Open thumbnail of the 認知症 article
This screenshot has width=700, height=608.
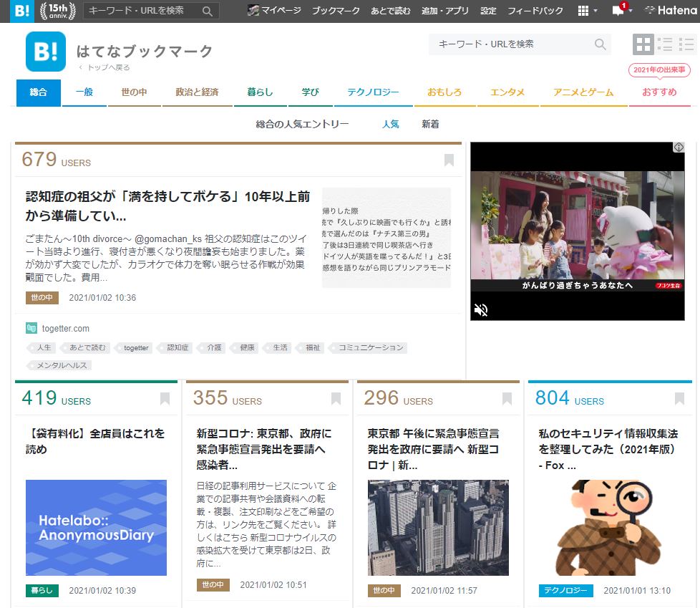click(387, 238)
